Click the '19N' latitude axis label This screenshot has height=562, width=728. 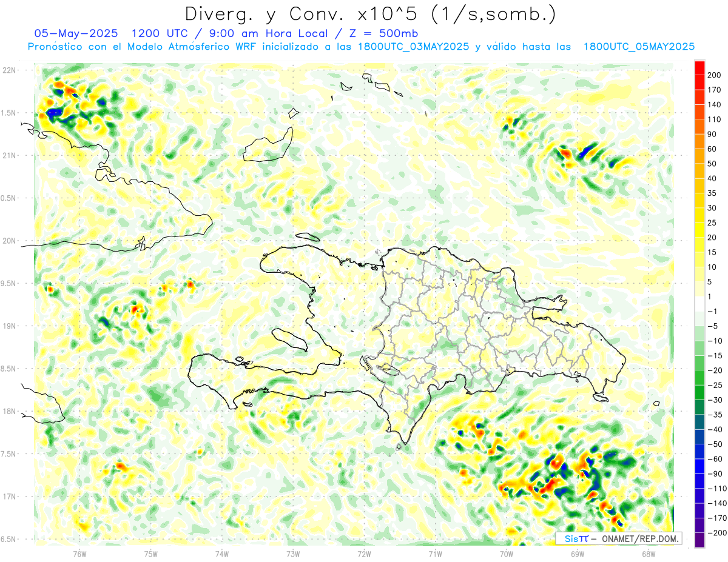[x=9, y=326]
